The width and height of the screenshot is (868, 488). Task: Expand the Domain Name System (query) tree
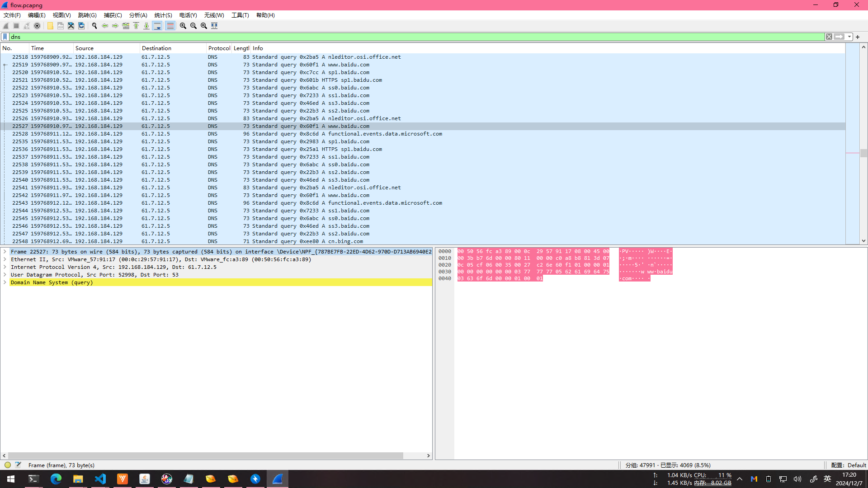pyautogui.click(x=5, y=282)
